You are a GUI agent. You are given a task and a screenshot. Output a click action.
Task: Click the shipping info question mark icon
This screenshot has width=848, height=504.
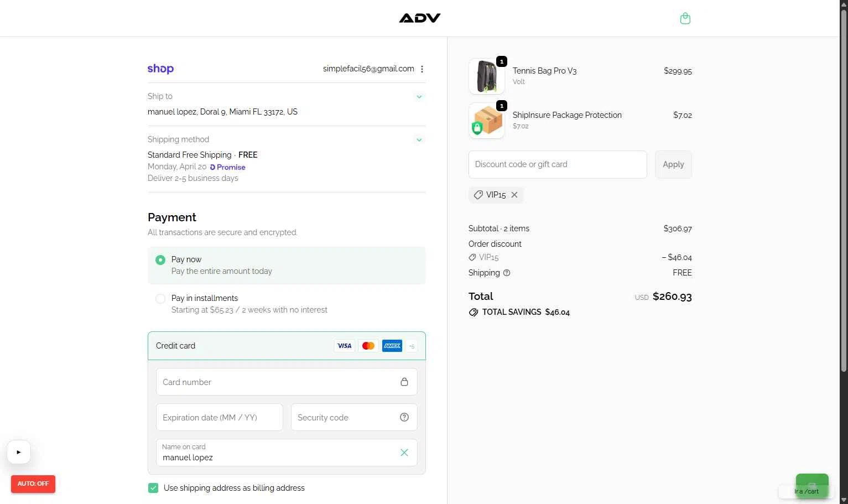pyautogui.click(x=507, y=273)
